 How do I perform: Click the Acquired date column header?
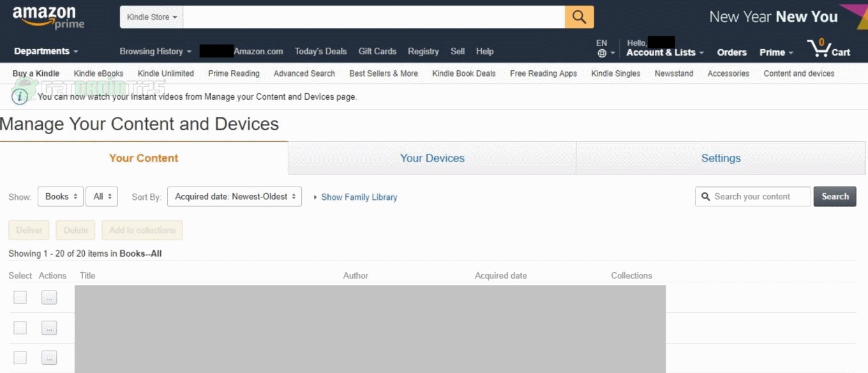tap(501, 276)
